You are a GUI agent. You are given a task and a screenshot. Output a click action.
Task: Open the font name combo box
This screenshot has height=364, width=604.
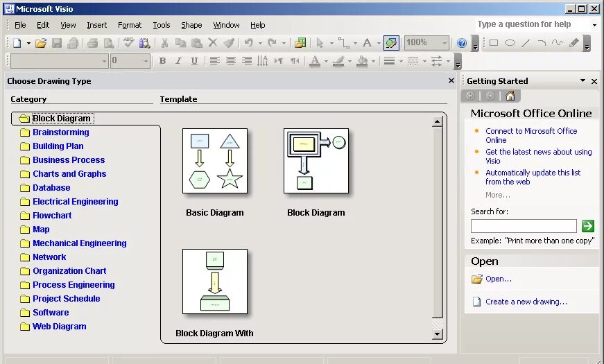(x=59, y=61)
